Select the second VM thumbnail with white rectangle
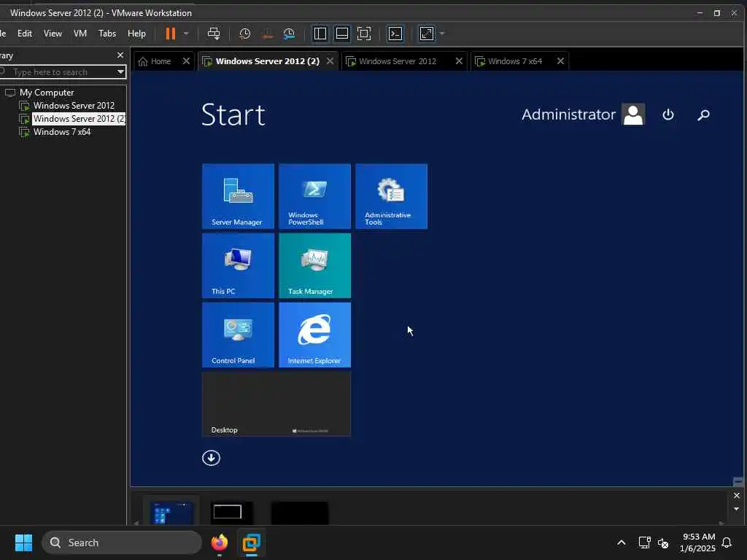Screen dimensions: 747x560 pos(232,513)
